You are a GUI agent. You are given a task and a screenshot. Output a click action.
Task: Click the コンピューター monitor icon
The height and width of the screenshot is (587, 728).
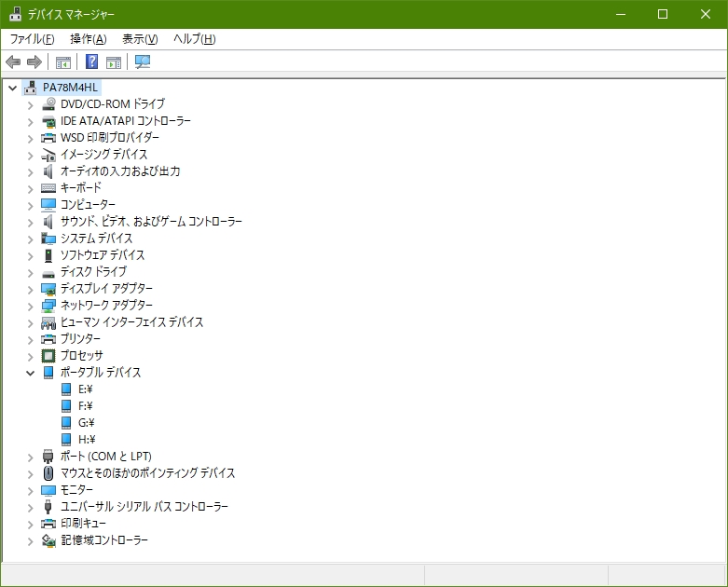pyautogui.click(x=48, y=205)
